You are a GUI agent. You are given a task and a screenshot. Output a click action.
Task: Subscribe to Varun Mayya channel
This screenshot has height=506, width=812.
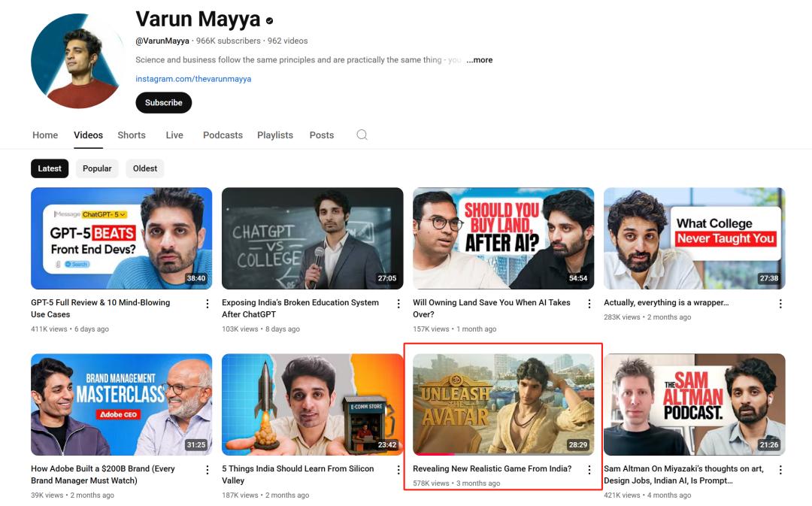click(164, 102)
